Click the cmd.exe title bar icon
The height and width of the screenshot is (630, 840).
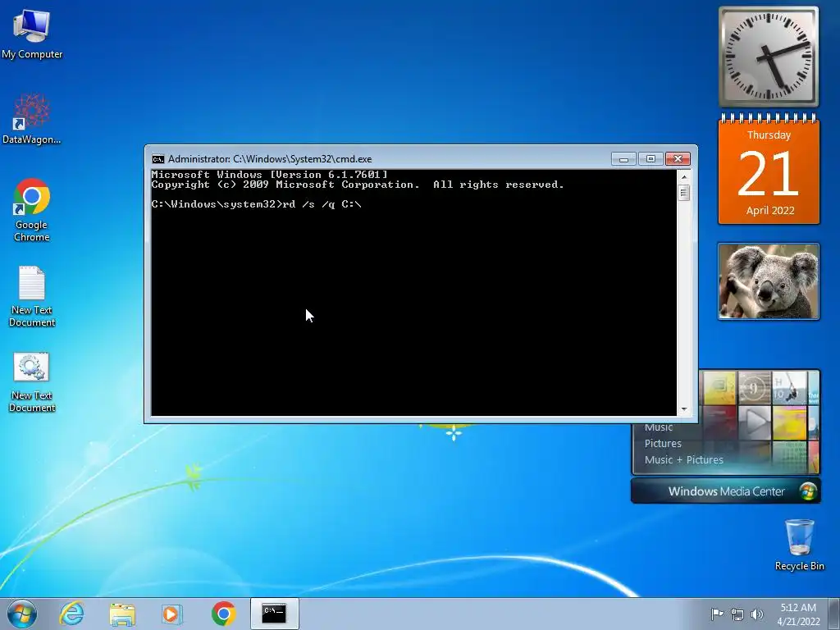point(157,159)
